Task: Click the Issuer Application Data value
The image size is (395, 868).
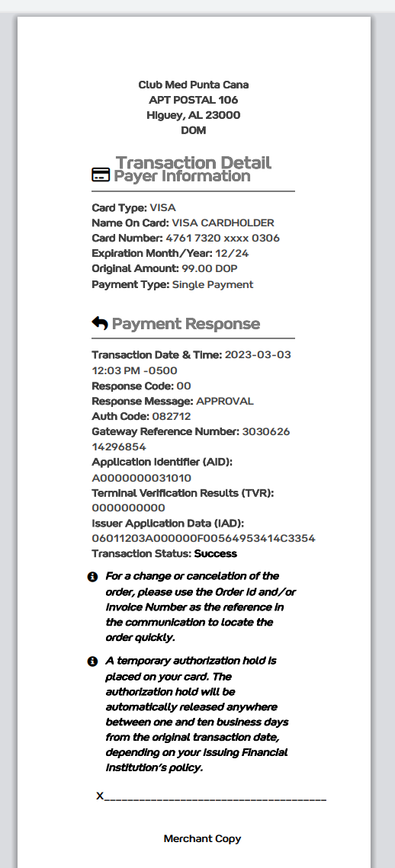Action: [204, 538]
